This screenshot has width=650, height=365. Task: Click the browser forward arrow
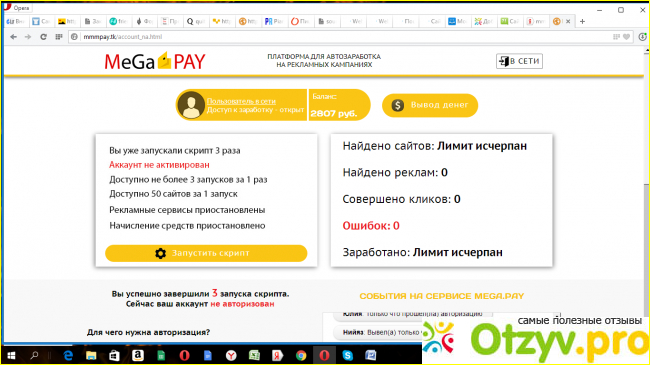tap(28, 37)
